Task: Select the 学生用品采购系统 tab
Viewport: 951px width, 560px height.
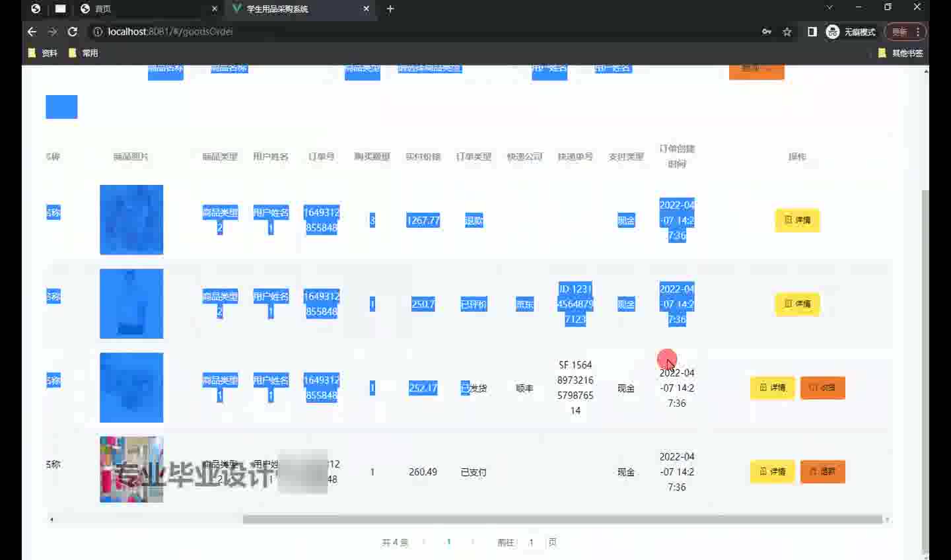Action: pos(300,9)
